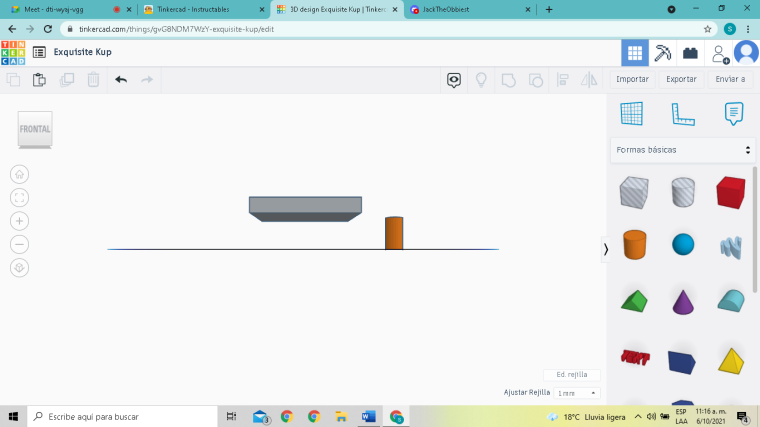Select the striped hole box shape

[634, 192]
